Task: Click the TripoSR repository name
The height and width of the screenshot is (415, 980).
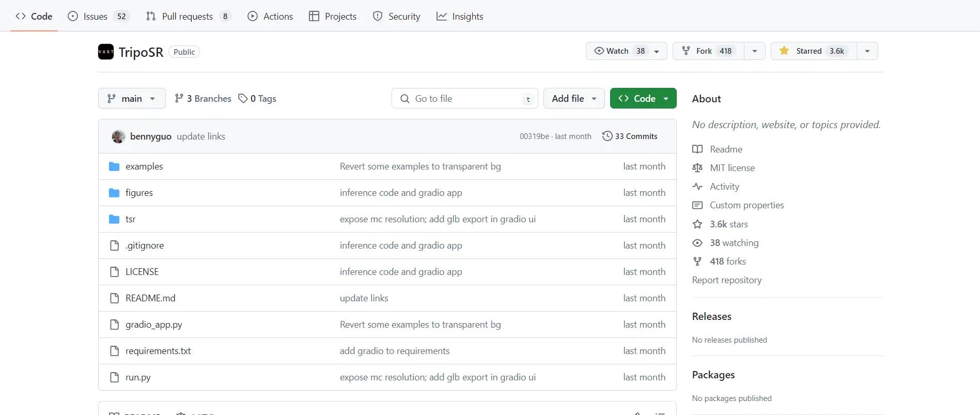Action: pos(141,52)
